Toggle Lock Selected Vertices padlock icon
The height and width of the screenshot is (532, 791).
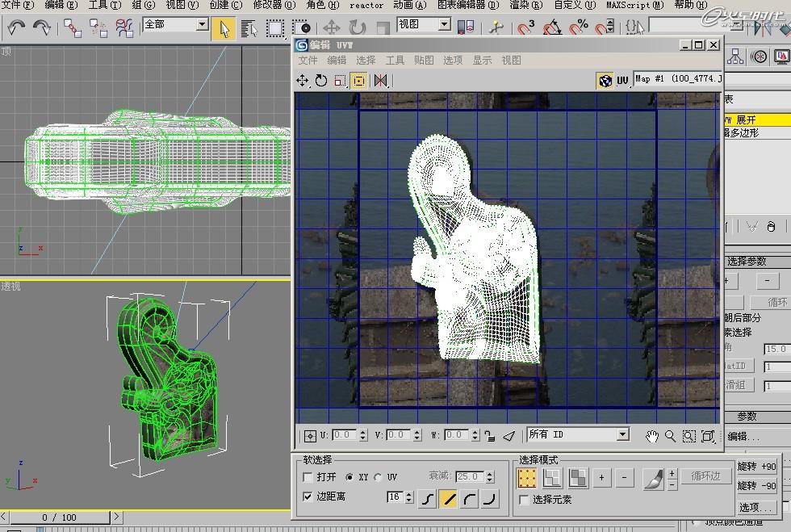(x=489, y=436)
